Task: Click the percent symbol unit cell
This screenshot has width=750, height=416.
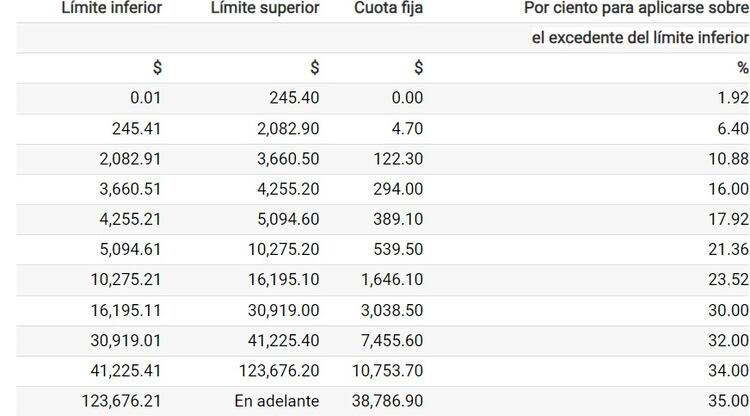Action: pos(742,68)
